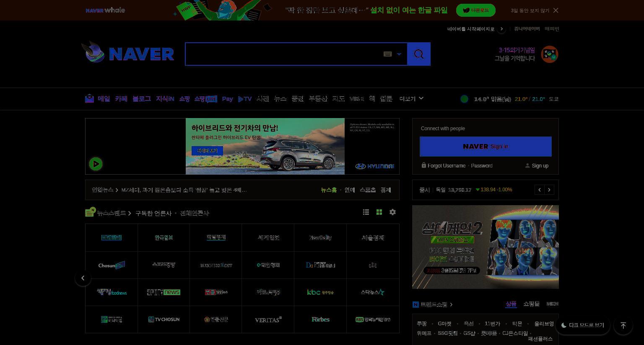This screenshot has width=644, height=345.
Task: Open 경제 link in the news bar
Action: tap(386, 190)
